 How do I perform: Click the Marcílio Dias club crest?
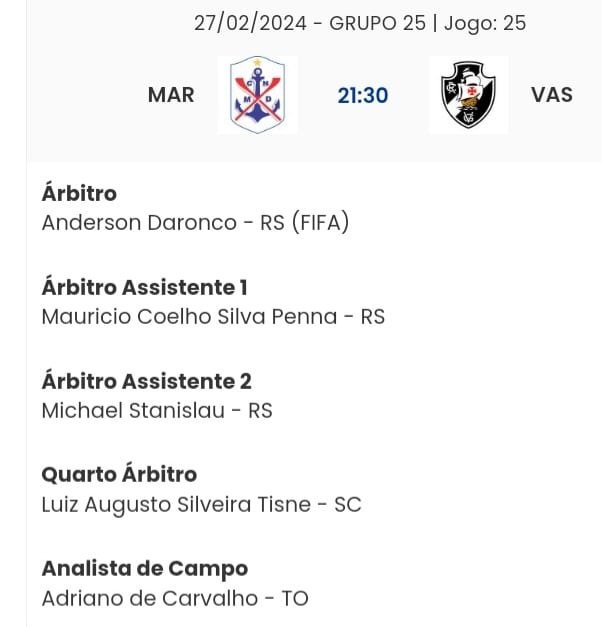[x=257, y=95]
